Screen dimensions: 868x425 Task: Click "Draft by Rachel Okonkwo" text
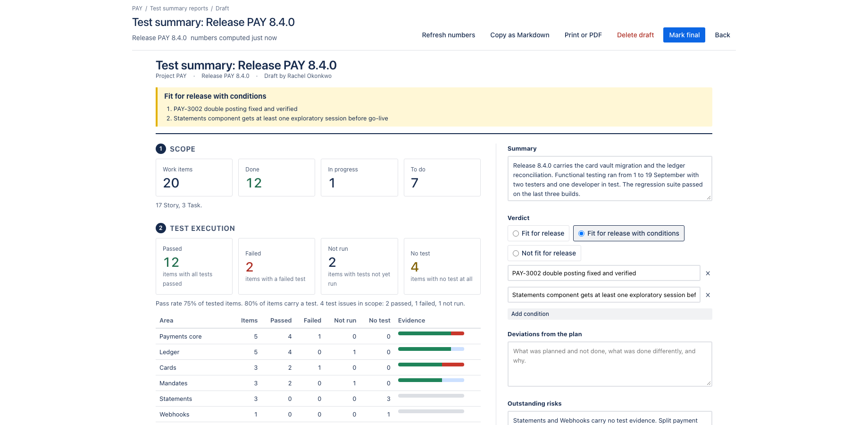pos(298,76)
